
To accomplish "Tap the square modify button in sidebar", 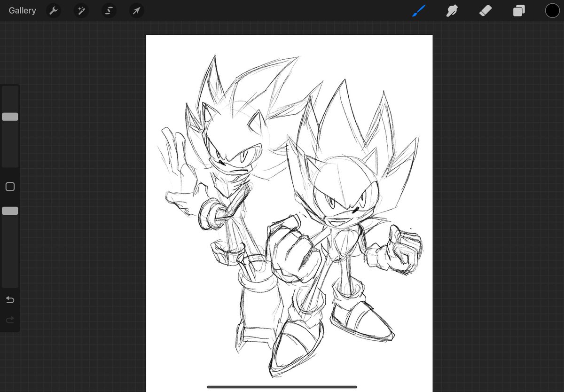I will (x=10, y=187).
